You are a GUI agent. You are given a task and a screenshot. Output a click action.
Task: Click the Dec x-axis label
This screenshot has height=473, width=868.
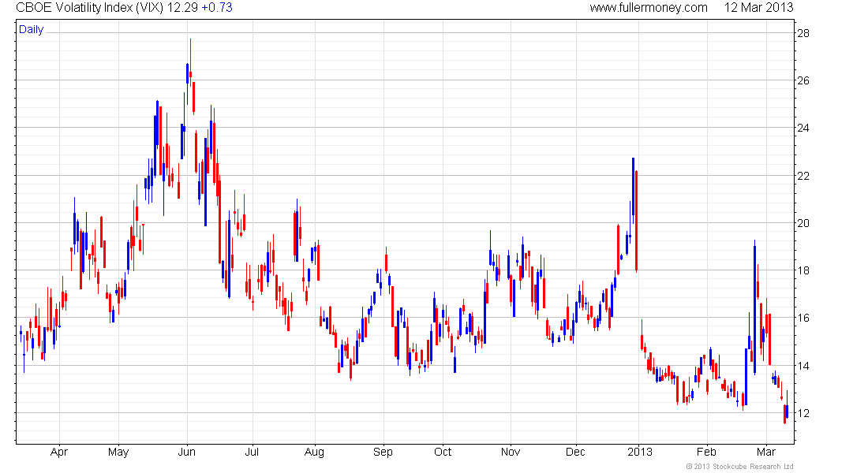point(576,452)
